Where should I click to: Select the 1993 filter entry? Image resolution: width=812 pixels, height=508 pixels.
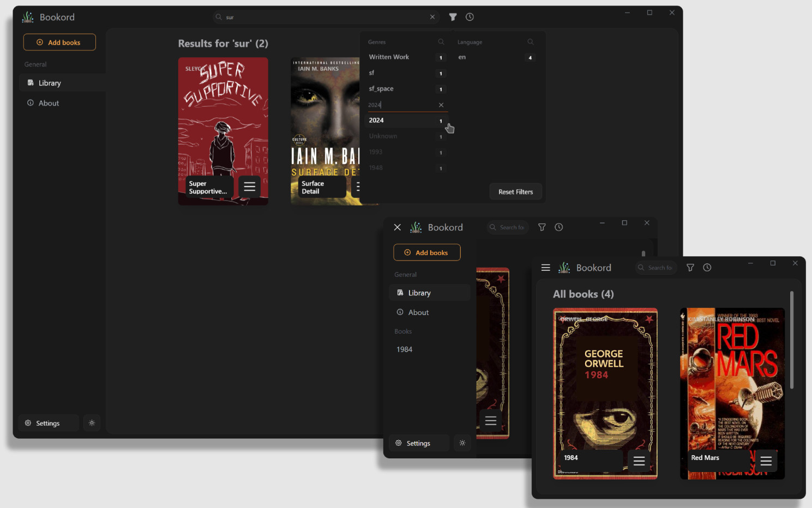pos(406,152)
